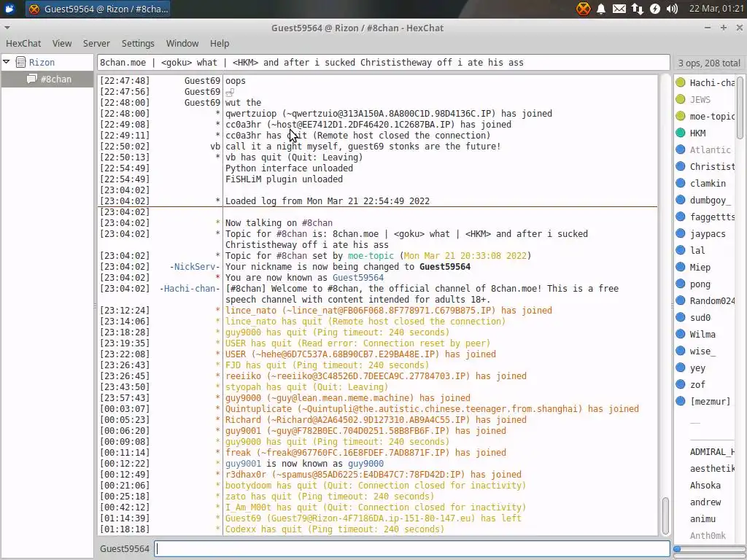Select user andrew in user list
The height and width of the screenshot is (560, 747).
click(x=705, y=502)
